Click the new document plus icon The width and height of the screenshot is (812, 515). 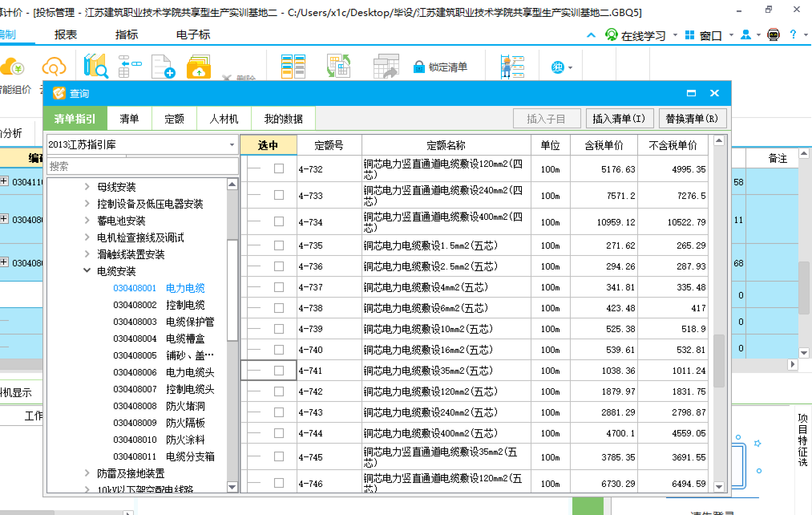163,67
